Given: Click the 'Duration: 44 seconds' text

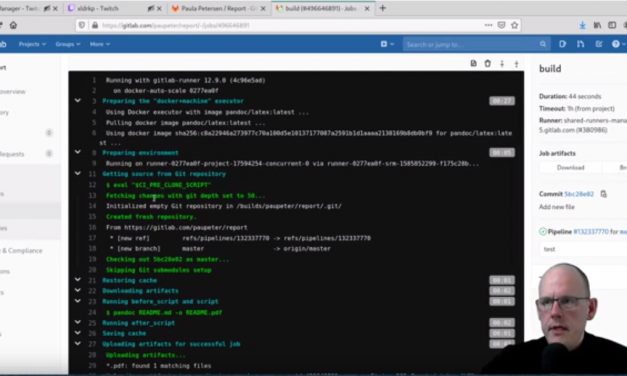Looking at the screenshot, I should click(x=570, y=96).
